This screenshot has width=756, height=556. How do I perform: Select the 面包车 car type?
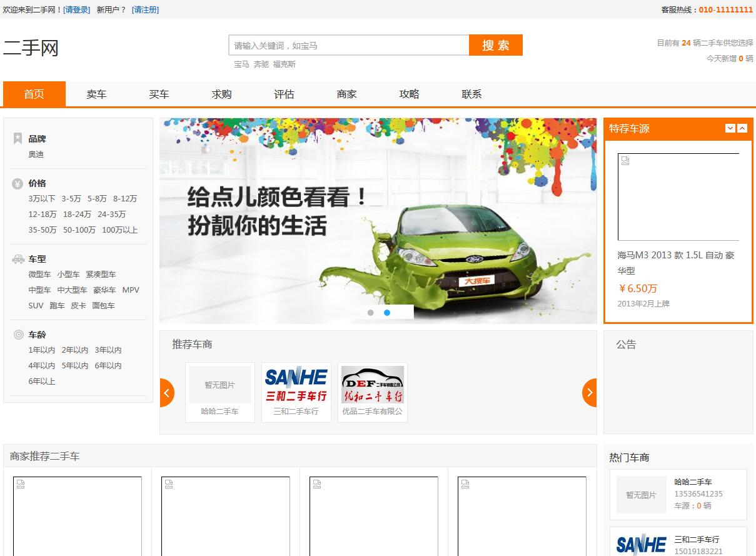point(103,306)
